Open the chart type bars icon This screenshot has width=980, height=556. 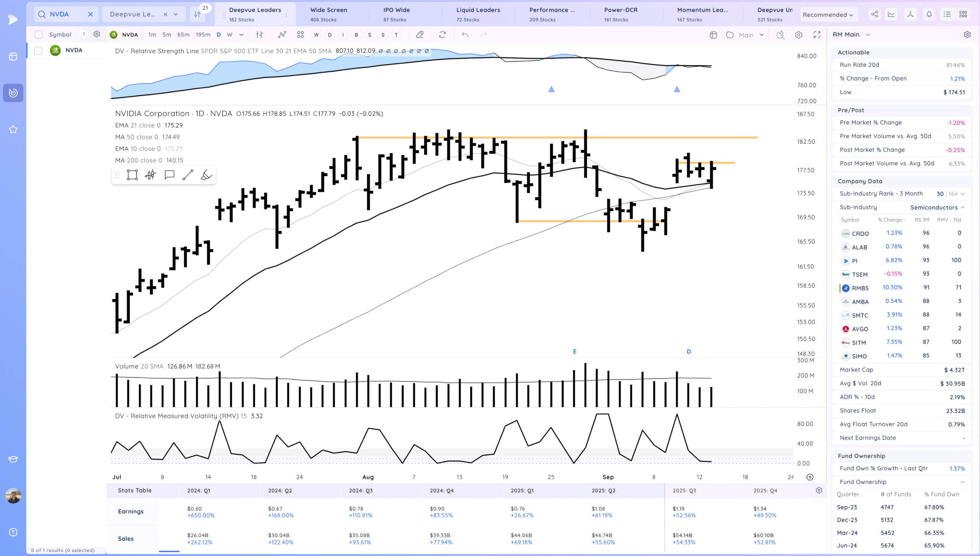260,35
